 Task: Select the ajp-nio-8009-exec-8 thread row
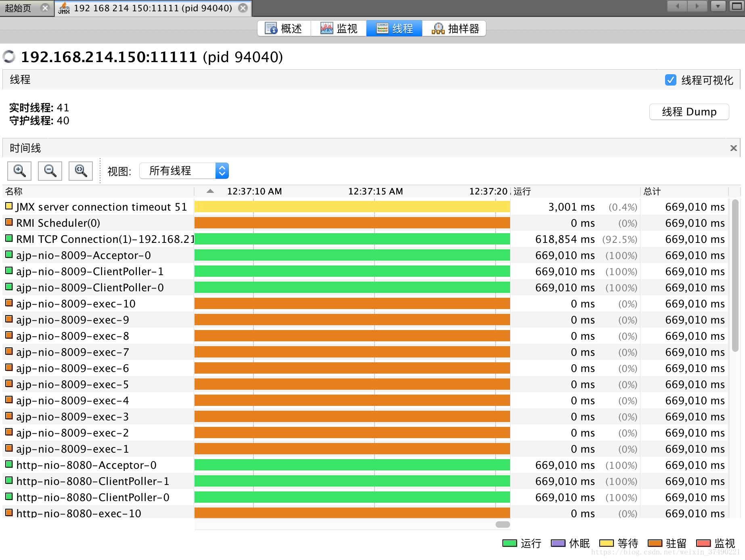[x=365, y=336]
